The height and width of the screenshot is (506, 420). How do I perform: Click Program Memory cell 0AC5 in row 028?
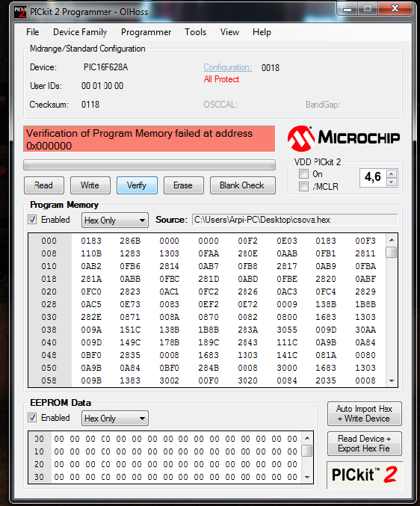point(91,305)
